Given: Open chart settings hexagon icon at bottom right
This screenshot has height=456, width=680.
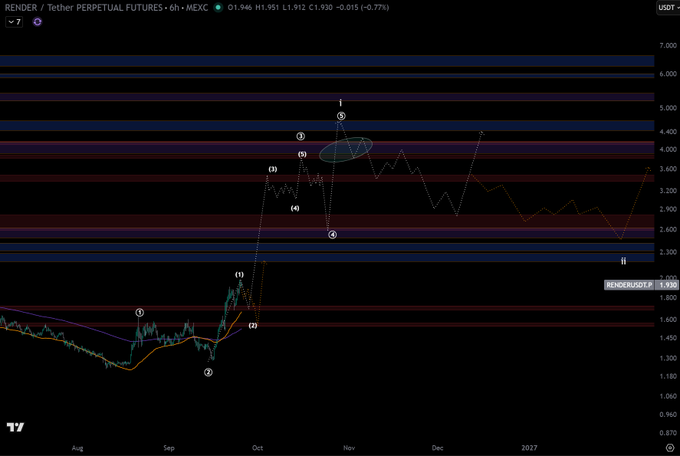Looking at the screenshot, I should [x=670, y=448].
